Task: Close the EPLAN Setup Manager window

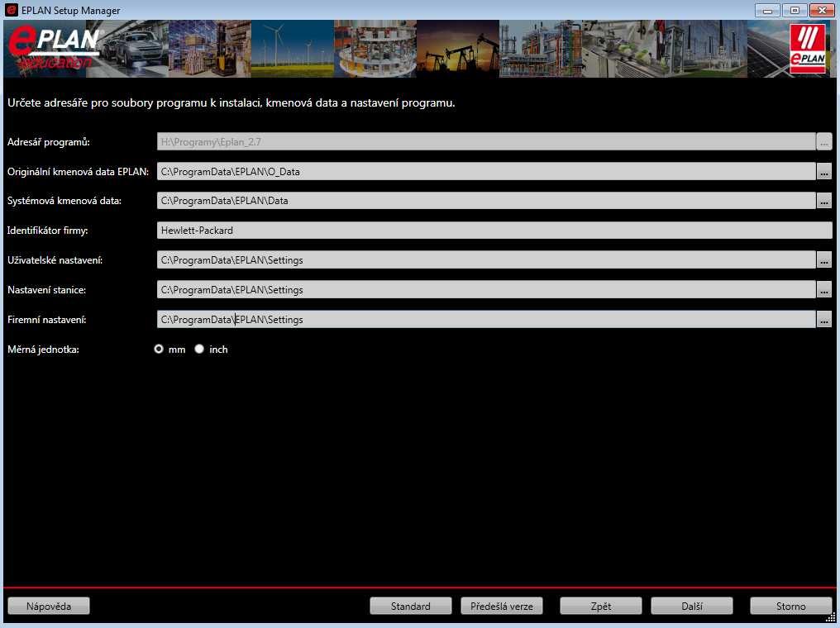Action: click(822, 10)
